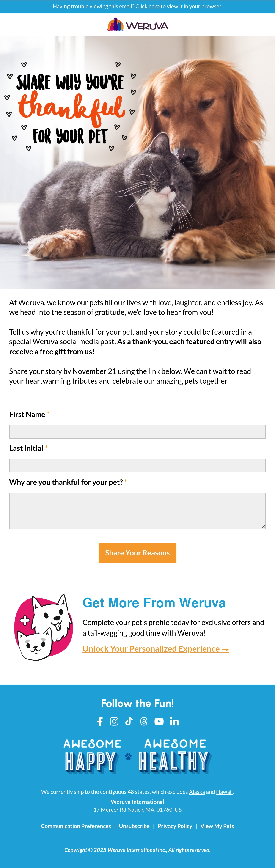Click the Share Your Reasons button
This screenshot has height=868, width=275.
137,553
